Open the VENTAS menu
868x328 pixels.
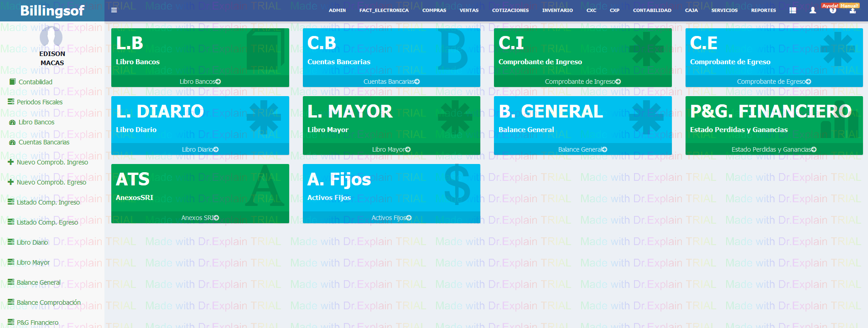[469, 10]
